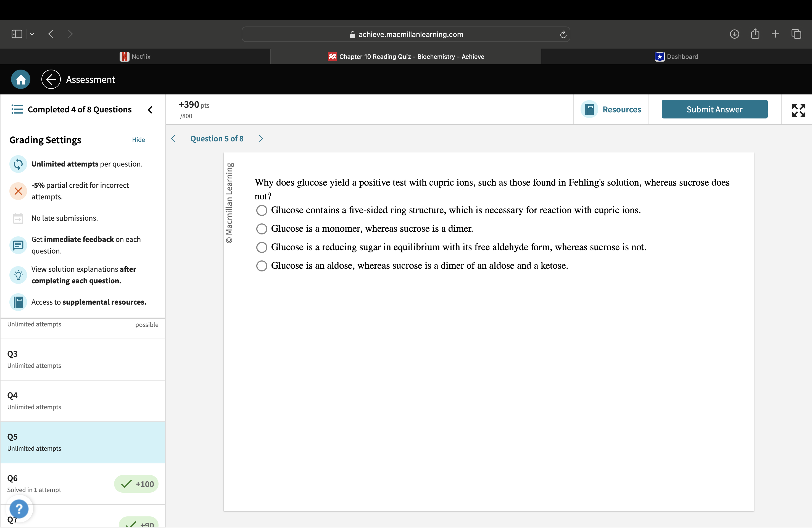
Task: Open Safari sidebar dropdown arrow
Action: pyautogui.click(x=32, y=34)
